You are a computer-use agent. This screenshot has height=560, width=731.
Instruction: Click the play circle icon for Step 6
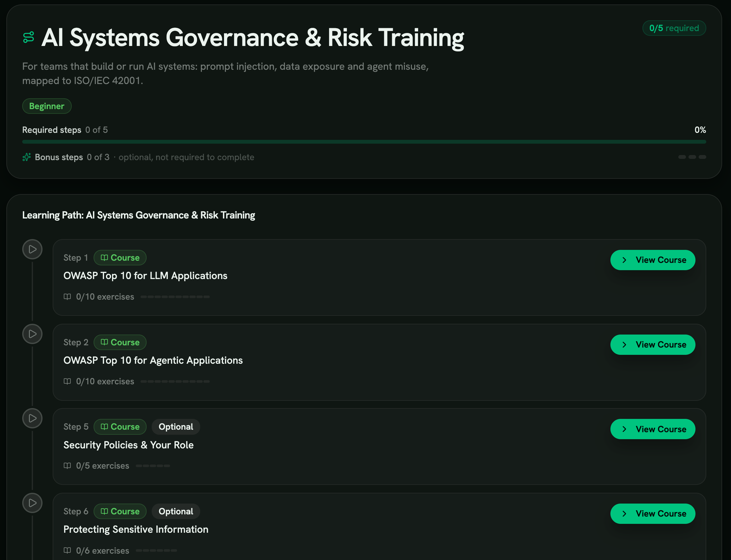pos(32,503)
